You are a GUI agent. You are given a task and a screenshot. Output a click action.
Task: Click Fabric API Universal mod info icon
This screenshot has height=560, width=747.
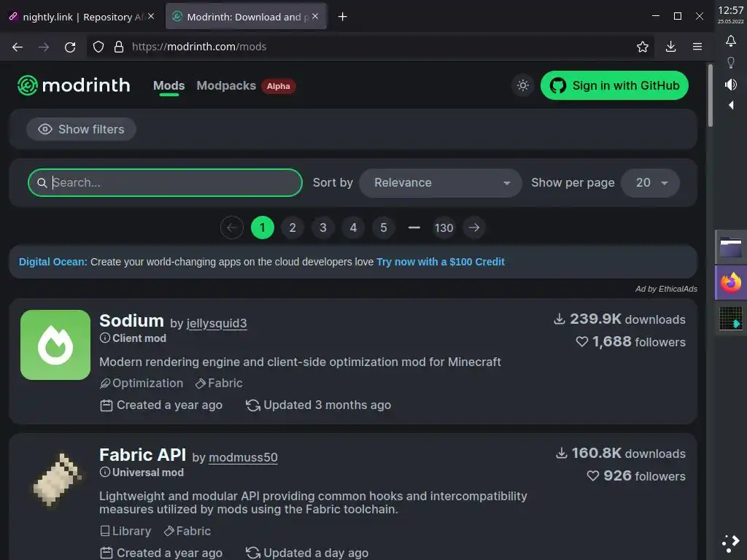[104, 472]
